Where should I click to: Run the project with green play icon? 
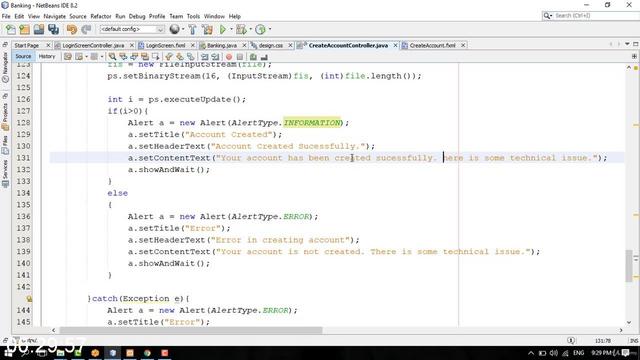[222, 29]
